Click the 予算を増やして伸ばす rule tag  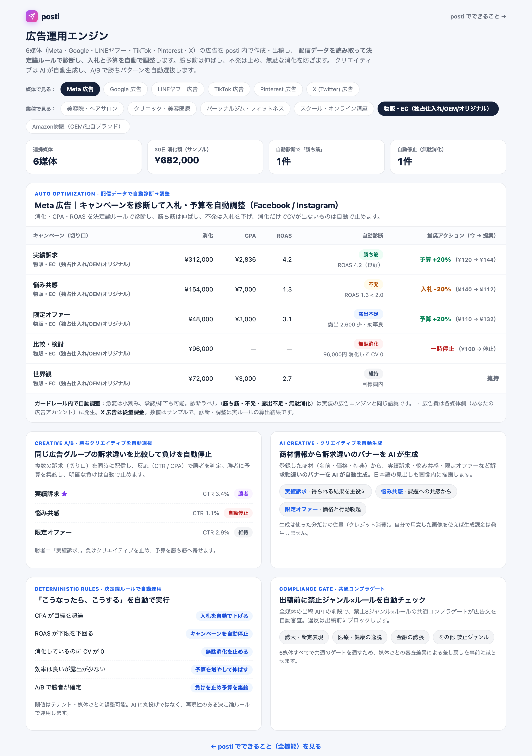pos(222,669)
